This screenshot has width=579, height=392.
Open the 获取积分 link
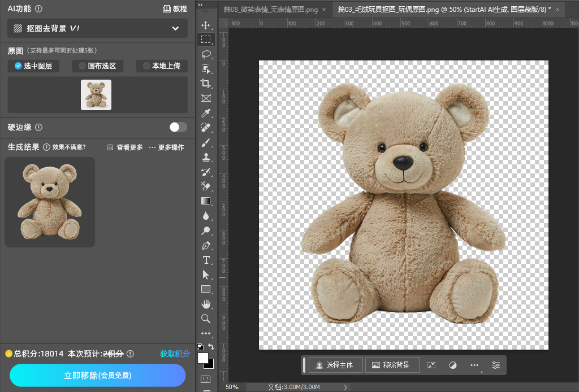[175, 354]
